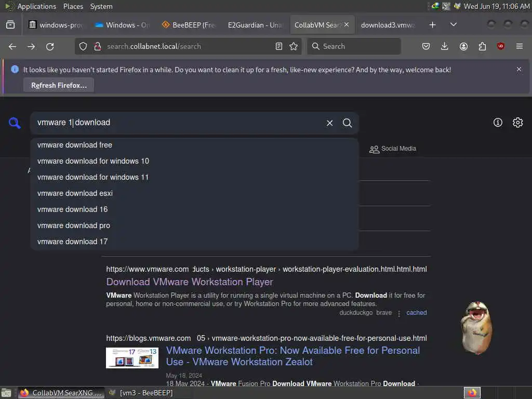
Task: Dismiss the Firefox notification bar
Action: 519,69
